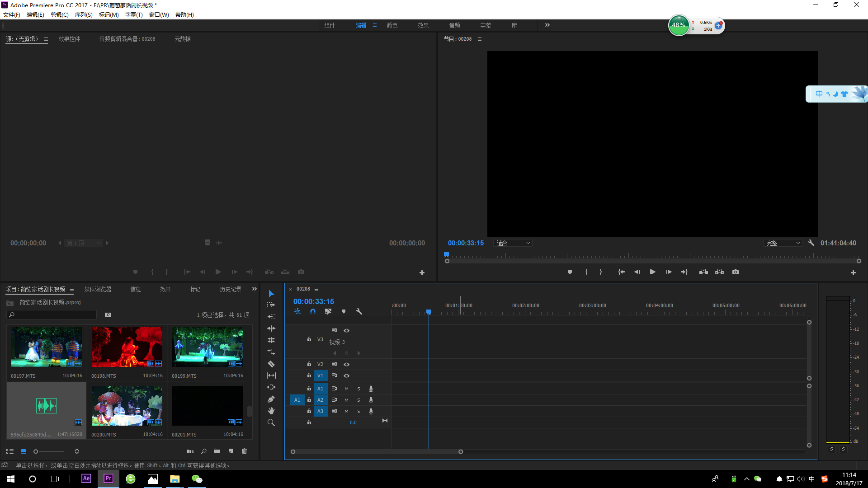Select the Pen tool in the toolbar
The width and height of the screenshot is (868, 488).
tap(271, 399)
